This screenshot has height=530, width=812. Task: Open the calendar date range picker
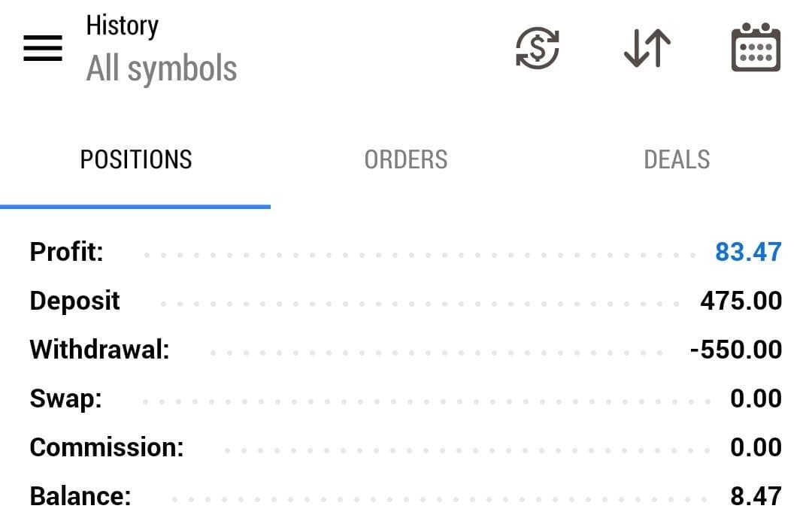(x=756, y=49)
